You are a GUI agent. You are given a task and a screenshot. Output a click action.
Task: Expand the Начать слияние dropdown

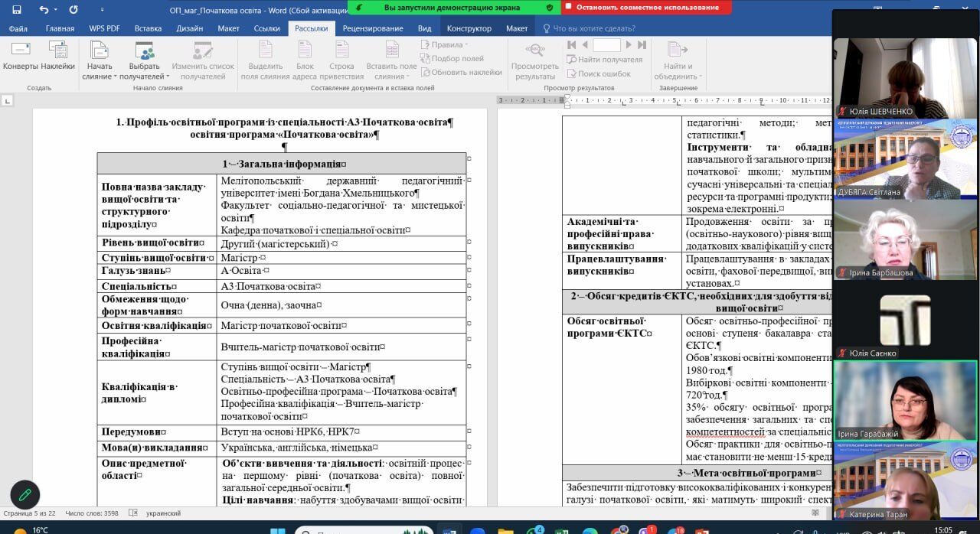(x=100, y=77)
